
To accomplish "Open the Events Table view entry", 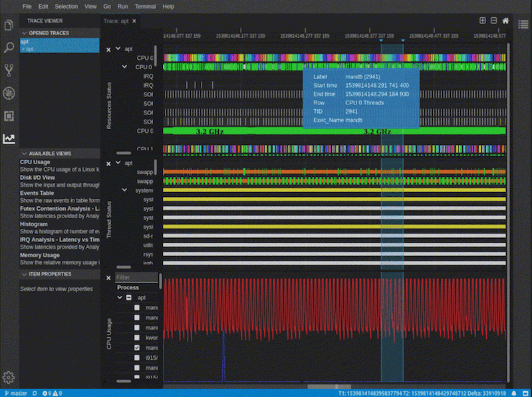I will [59, 197].
